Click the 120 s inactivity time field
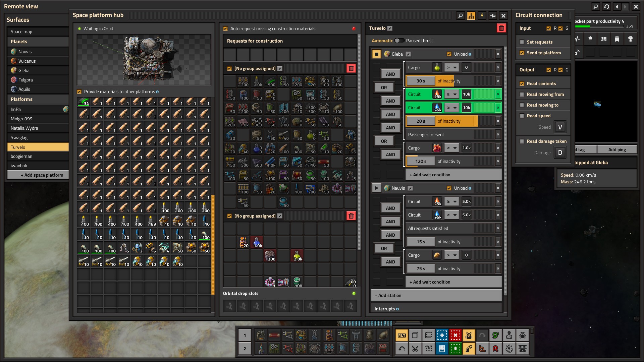Viewport: 644px width, 362px height. [x=421, y=161]
